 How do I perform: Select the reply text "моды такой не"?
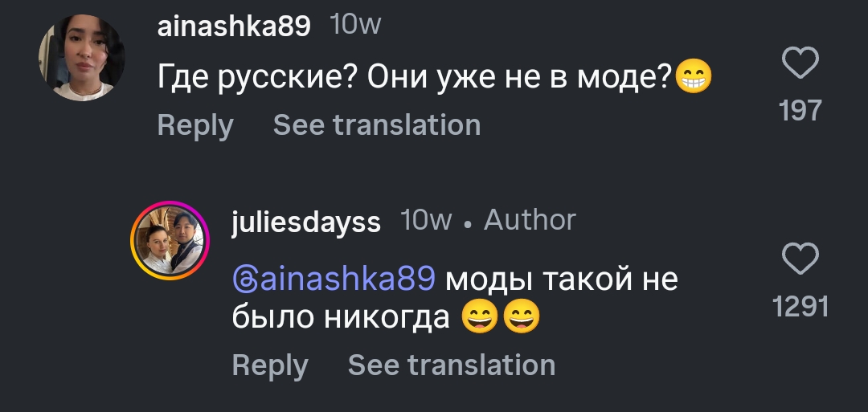pos(561,280)
